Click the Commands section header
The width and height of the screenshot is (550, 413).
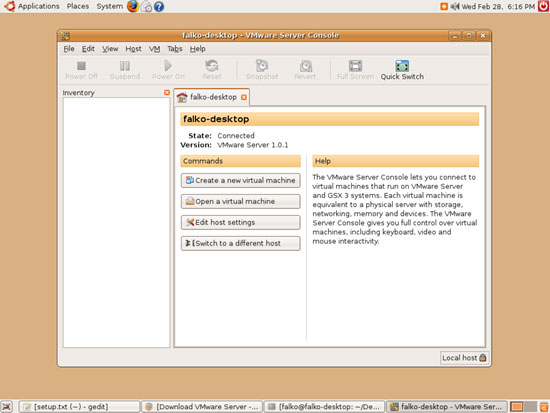[241, 161]
